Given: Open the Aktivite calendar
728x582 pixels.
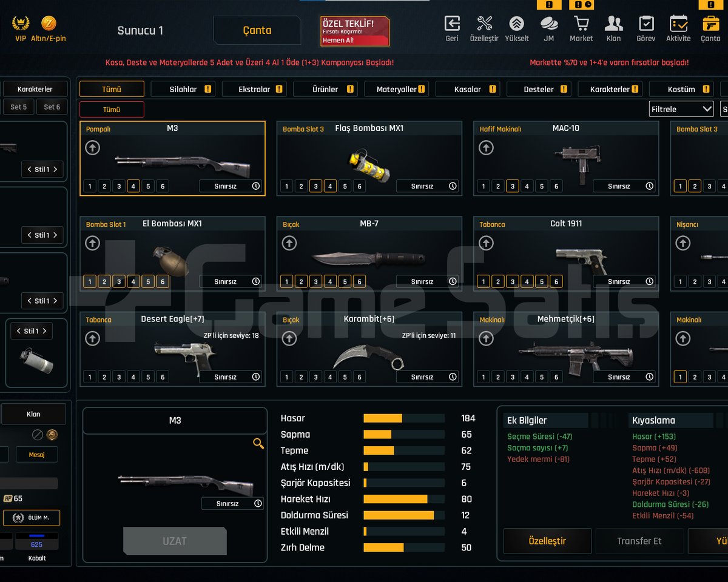Looking at the screenshot, I should click(678, 28).
